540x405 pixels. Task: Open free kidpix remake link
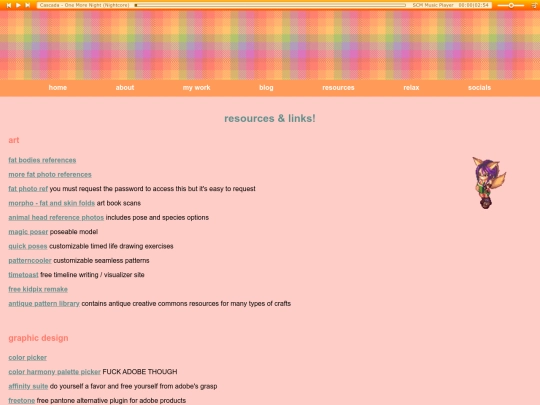coord(38,289)
